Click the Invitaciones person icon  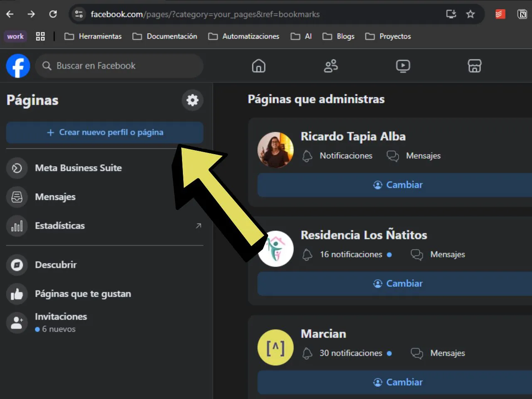click(x=17, y=323)
